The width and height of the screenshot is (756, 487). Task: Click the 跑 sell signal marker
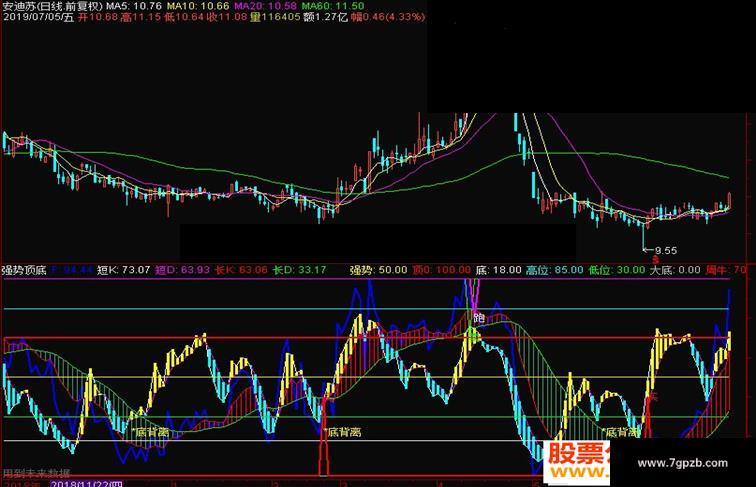[479, 318]
